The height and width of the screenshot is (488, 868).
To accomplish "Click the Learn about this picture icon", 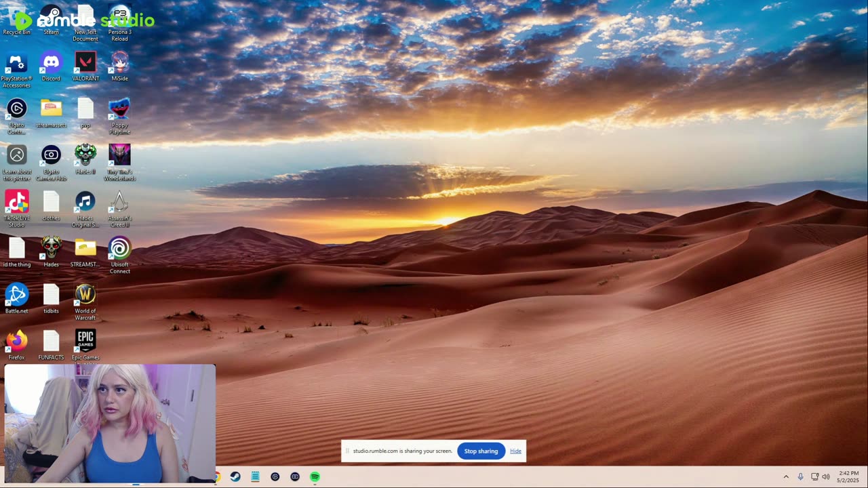I will tap(16, 163).
